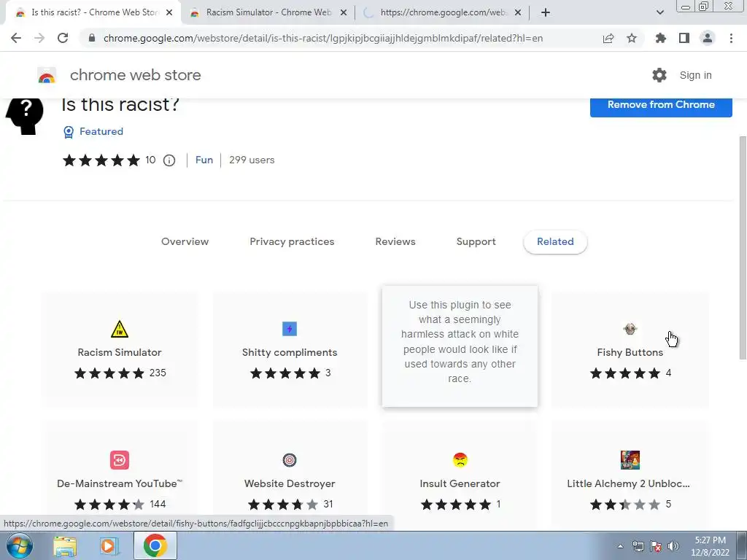This screenshot has width=747, height=560.
Task: Open the Racism Simulator extension title
Action: coord(120,352)
